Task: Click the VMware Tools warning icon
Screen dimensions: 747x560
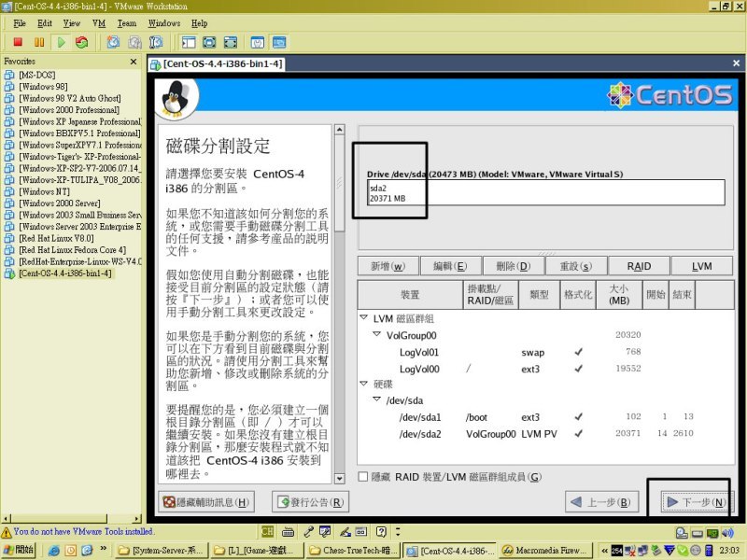Action: tap(7, 532)
